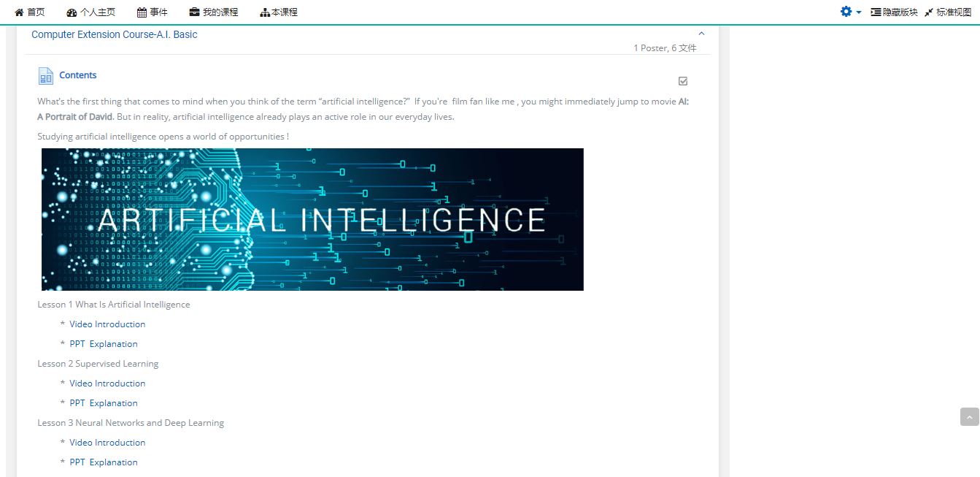
Task: Click the sitemap icon beside 本课程
Action: click(265, 12)
